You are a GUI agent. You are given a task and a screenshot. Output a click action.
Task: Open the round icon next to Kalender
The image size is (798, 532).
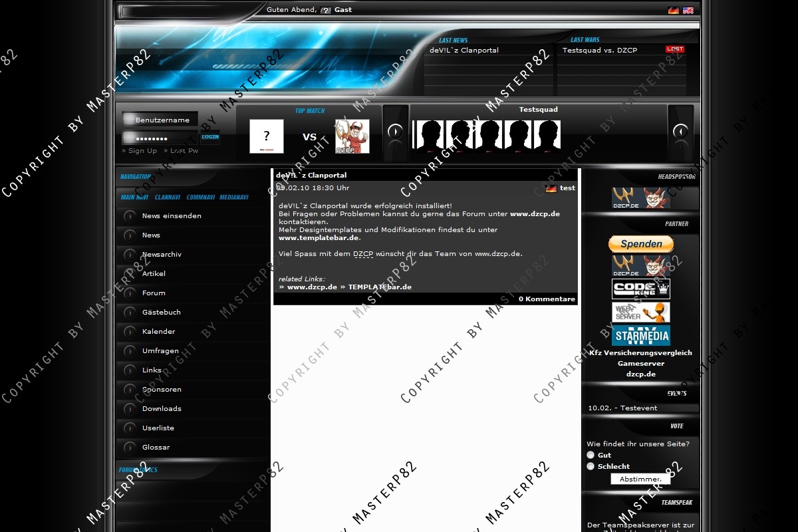click(130, 332)
